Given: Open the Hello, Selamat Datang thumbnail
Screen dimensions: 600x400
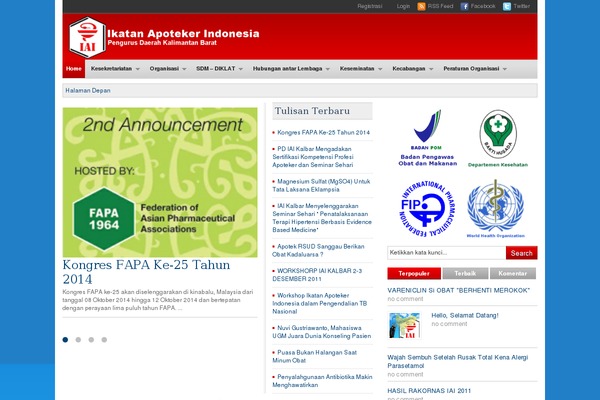Looking at the screenshot, I should point(404,325).
